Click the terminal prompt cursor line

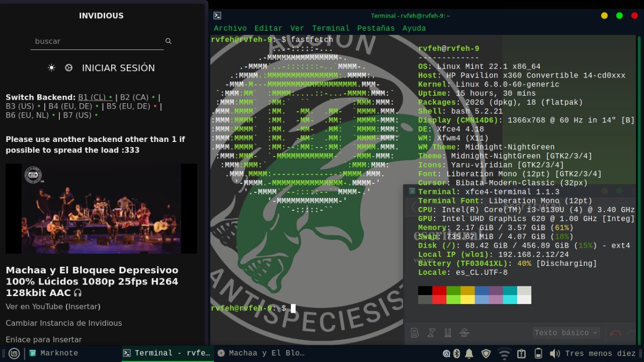click(x=253, y=308)
